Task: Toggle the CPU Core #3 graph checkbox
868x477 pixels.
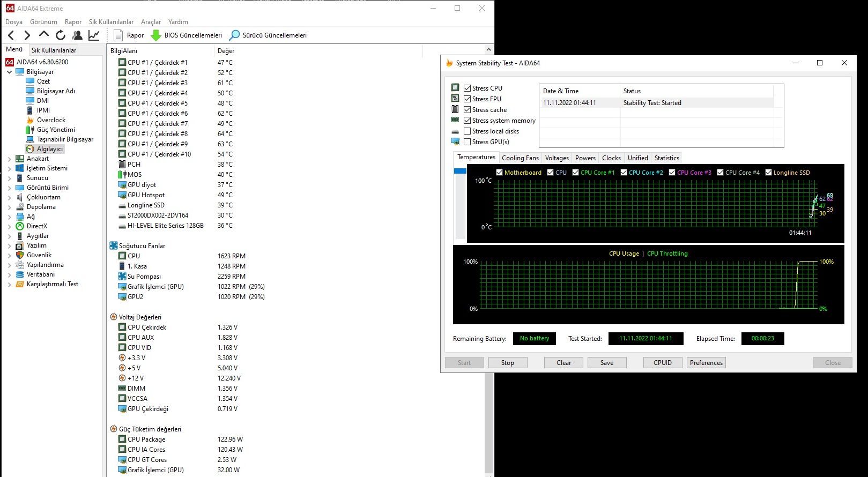Action: click(672, 173)
